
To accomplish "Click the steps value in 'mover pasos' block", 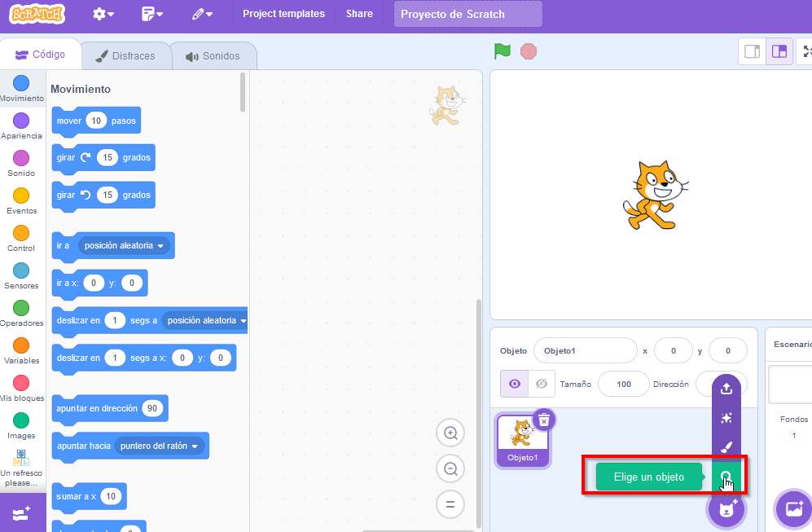I will point(96,121).
